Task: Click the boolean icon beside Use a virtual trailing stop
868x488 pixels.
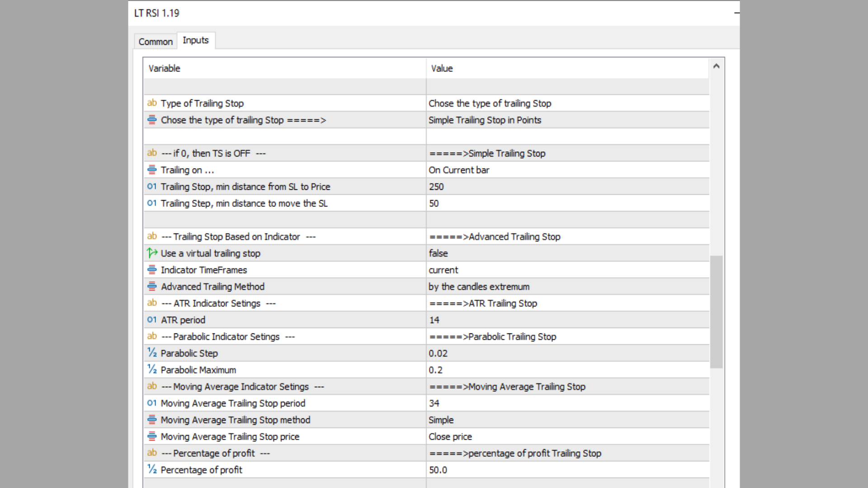Action: coord(152,253)
